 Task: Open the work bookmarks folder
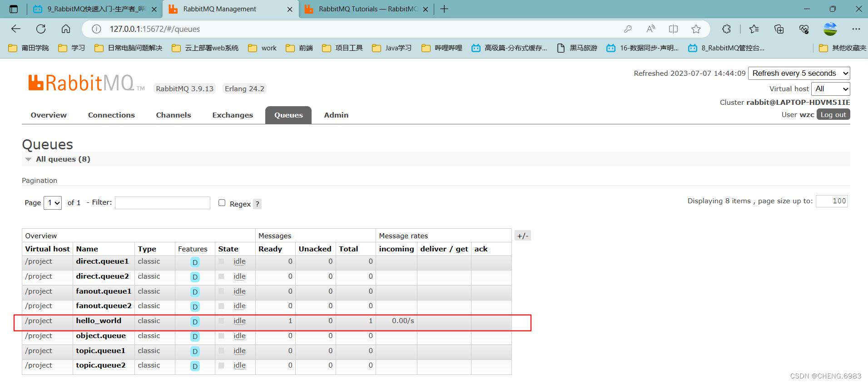click(x=262, y=48)
